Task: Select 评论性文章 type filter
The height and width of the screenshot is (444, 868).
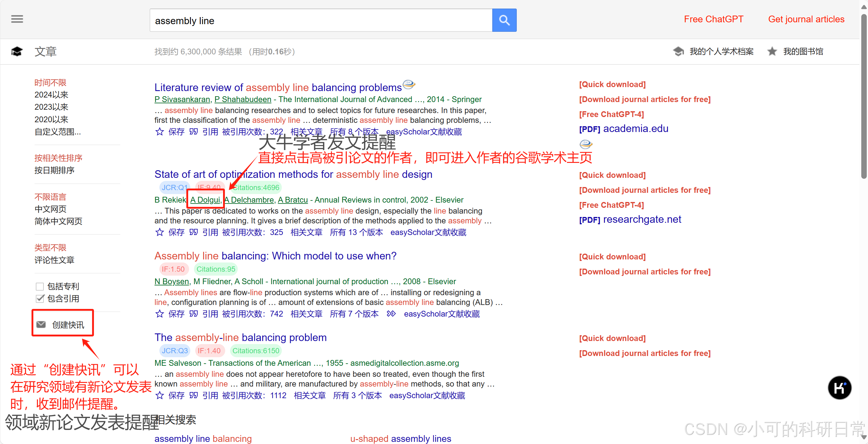Action: point(54,260)
